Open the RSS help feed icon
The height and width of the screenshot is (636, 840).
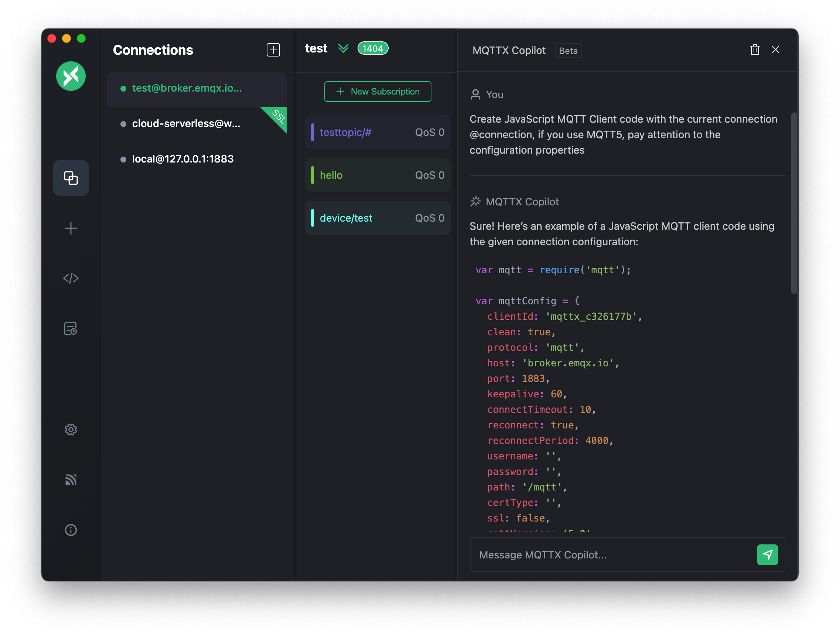[x=71, y=480]
